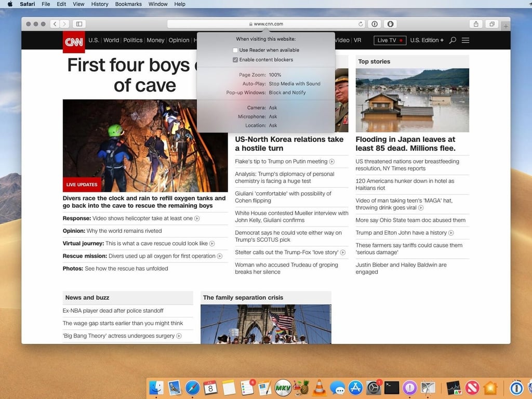Open Reminders from the Dock

[x=247, y=388]
